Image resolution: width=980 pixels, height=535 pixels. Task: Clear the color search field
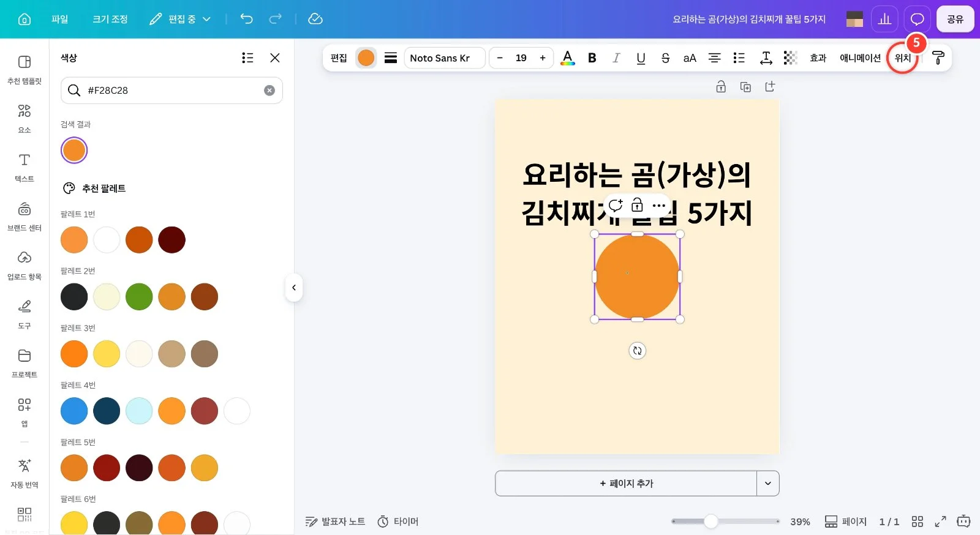click(x=269, y=91)
